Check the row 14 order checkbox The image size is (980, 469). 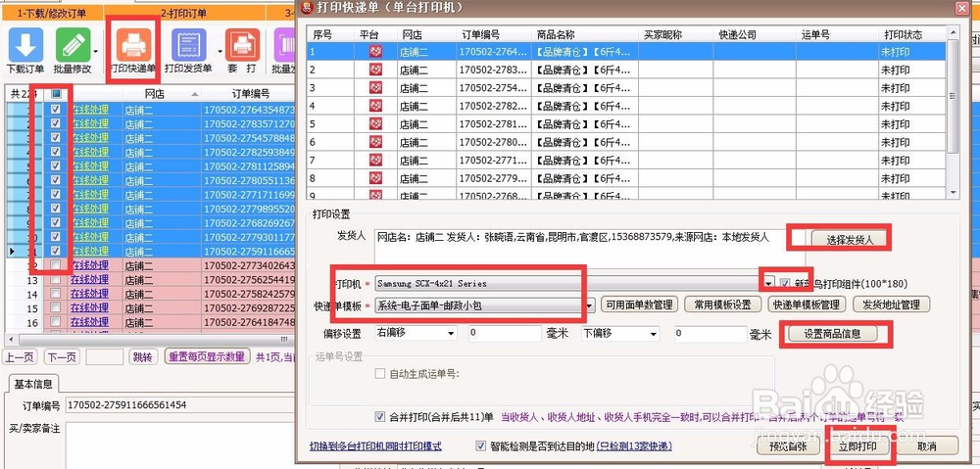(56, 294)
